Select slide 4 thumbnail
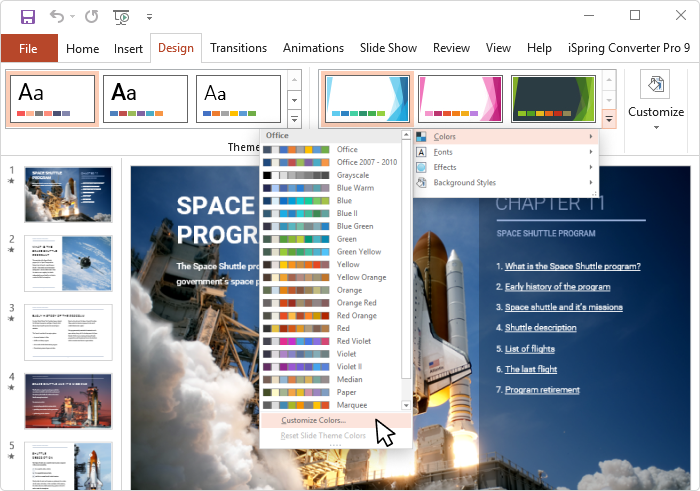 [68, 401]
